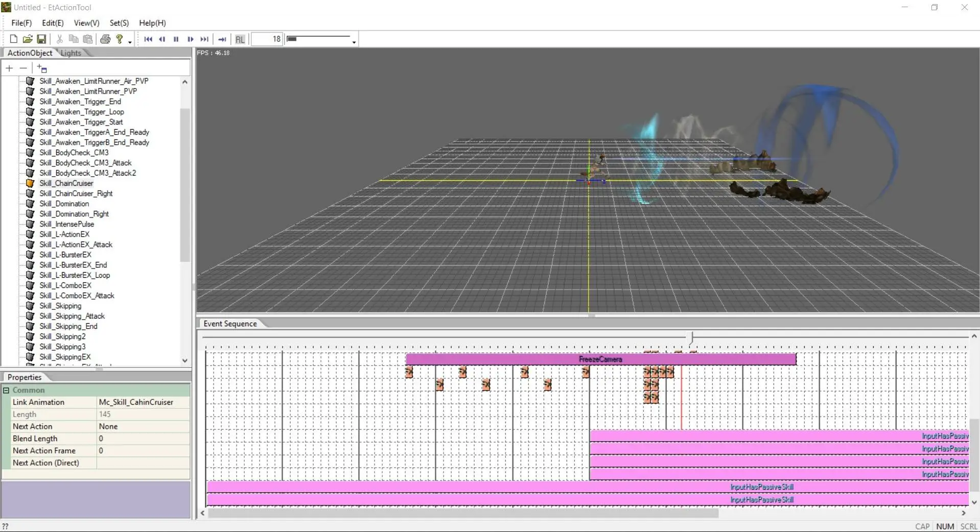Click the Next Action (Direct) value field
Image resolution: width=980 pixels, height=532 pixels.
143,463
